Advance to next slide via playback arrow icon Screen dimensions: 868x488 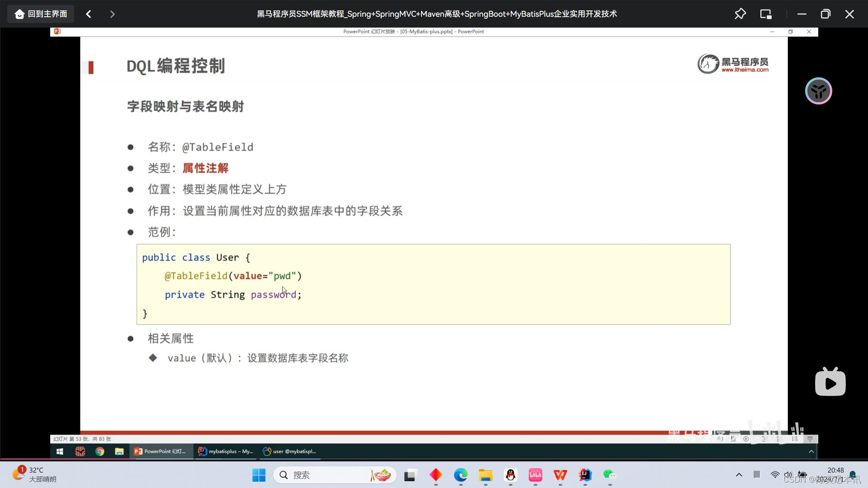[x=746, y=439]
